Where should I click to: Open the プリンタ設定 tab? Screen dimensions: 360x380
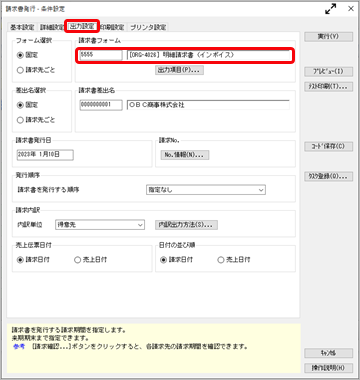148,27
